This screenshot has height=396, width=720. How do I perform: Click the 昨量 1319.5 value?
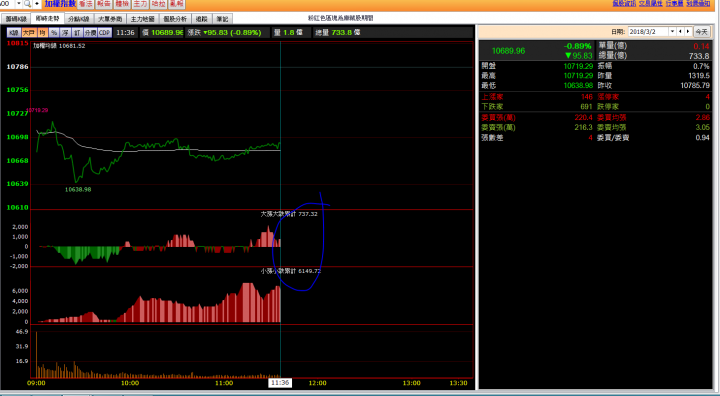pyautogui.click(x=698, y=76)
